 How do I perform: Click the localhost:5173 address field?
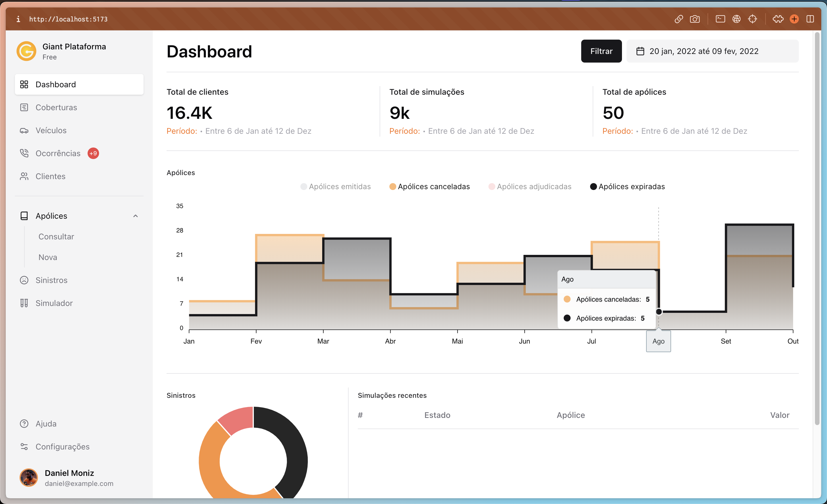click(68, 19)
